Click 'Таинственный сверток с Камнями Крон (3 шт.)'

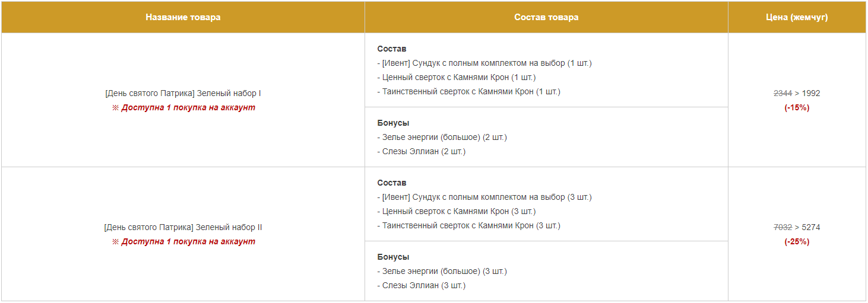(469, 225)
